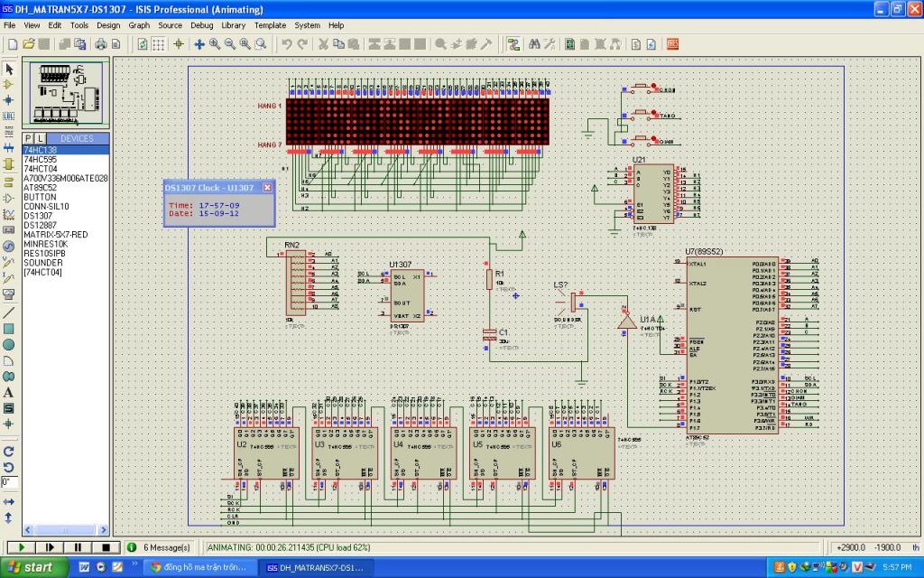
Task: Open search and tag binoculars icon
Action: click(534, 43)
